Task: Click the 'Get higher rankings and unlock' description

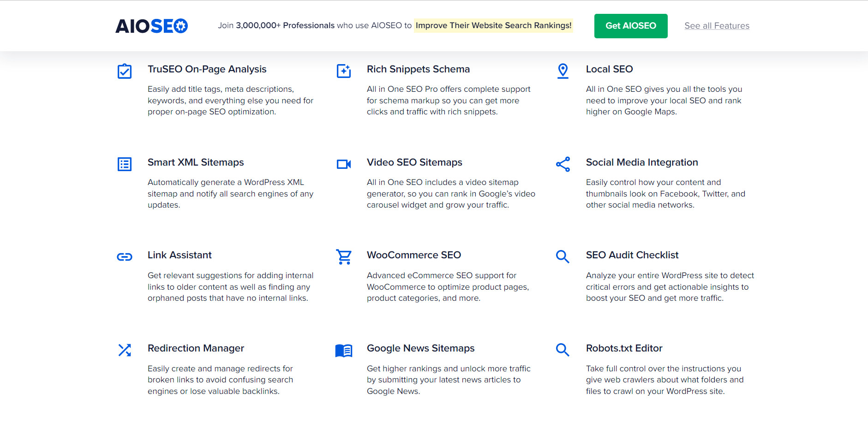Action: click(449, 380)
